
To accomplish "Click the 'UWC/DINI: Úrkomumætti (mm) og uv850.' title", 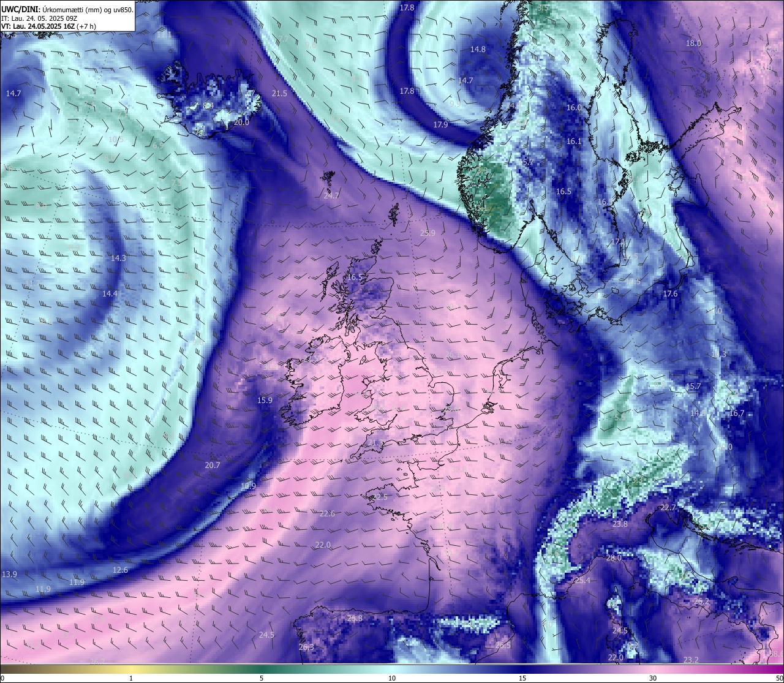I will tap(67, 9).
